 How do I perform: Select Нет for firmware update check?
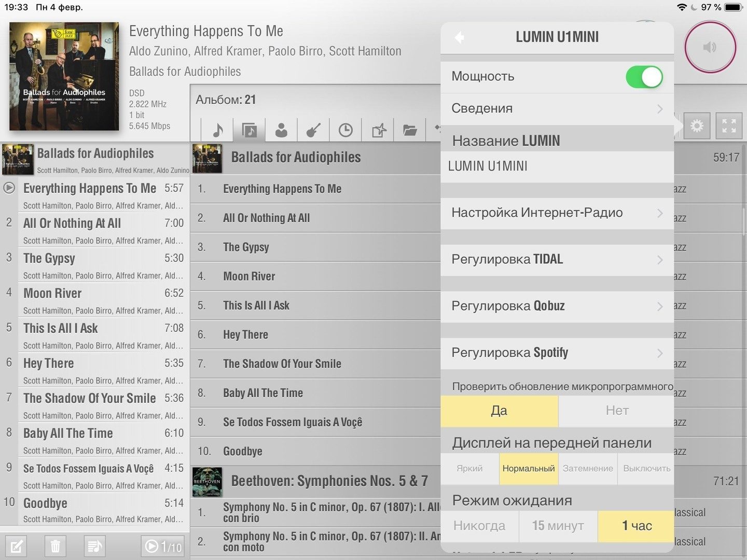coord(616,411)
